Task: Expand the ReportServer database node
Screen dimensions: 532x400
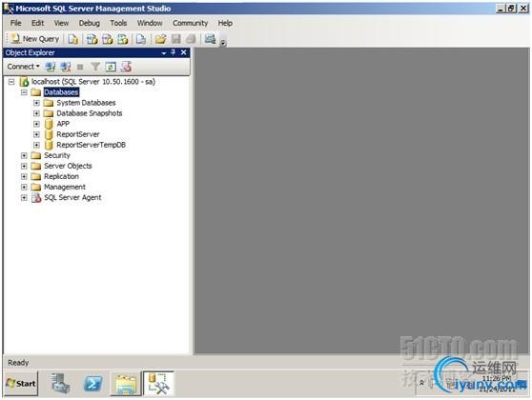Action: pos(36,134)
